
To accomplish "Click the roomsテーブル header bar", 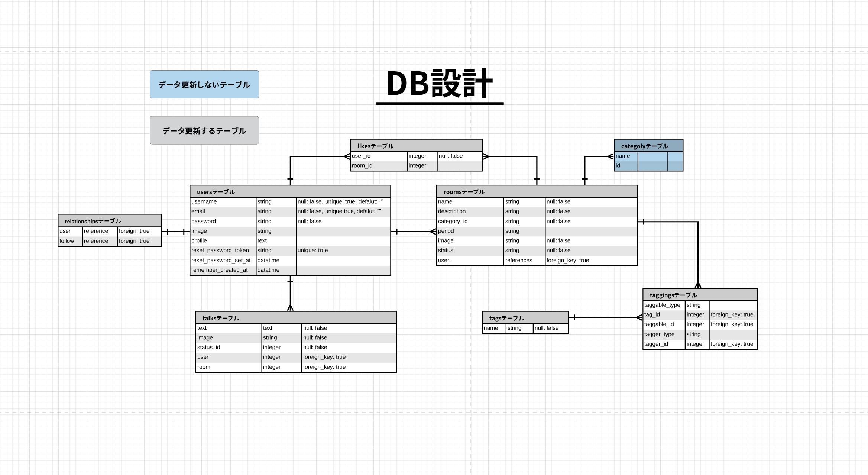I will [536, 191].
